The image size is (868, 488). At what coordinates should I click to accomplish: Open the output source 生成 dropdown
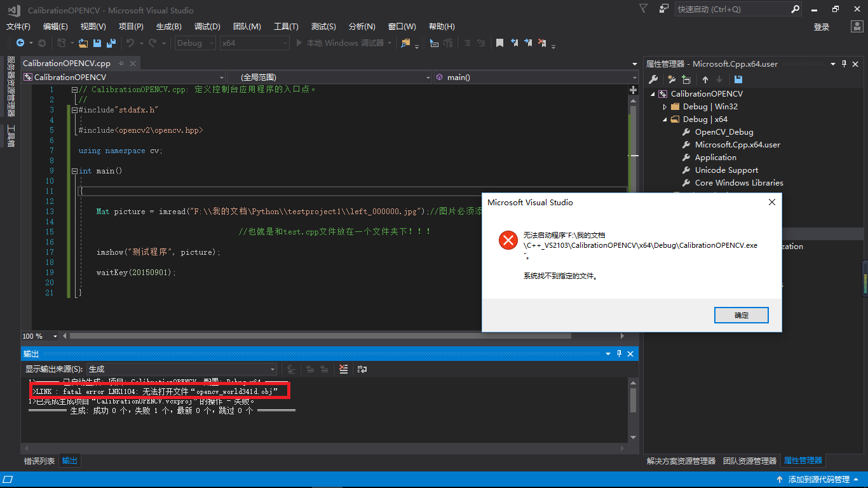(181, 369)
